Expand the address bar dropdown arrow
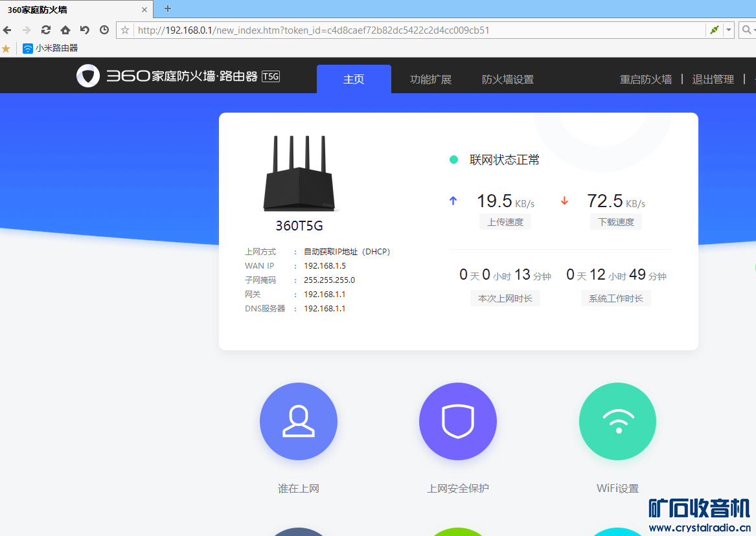Screen dimensions: 756x536 [x=729, y=30]
